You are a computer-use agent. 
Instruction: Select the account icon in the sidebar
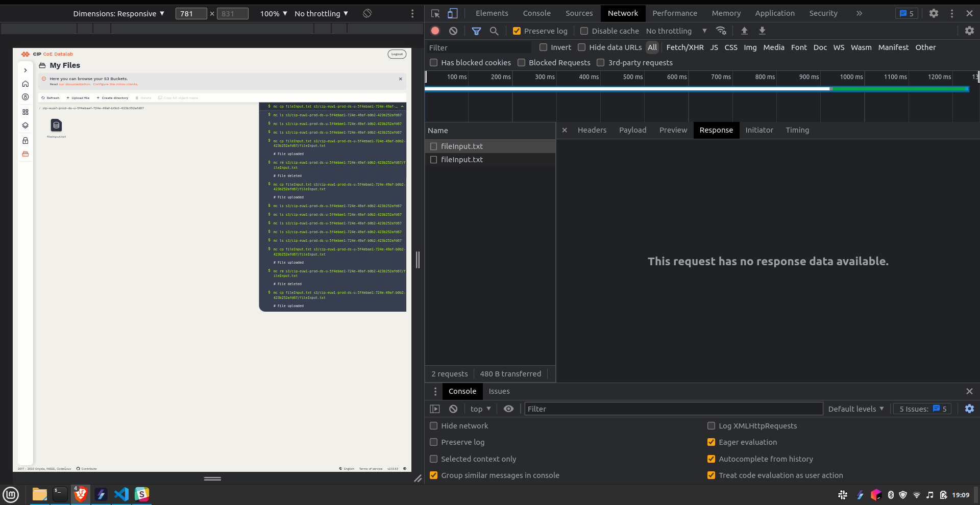(25, 97)
